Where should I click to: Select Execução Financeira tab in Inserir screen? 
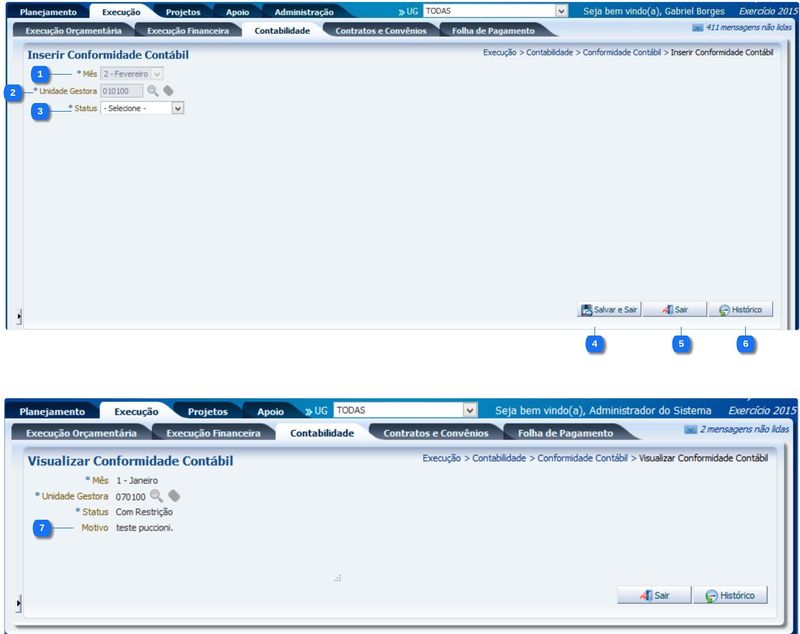point(187,31)
